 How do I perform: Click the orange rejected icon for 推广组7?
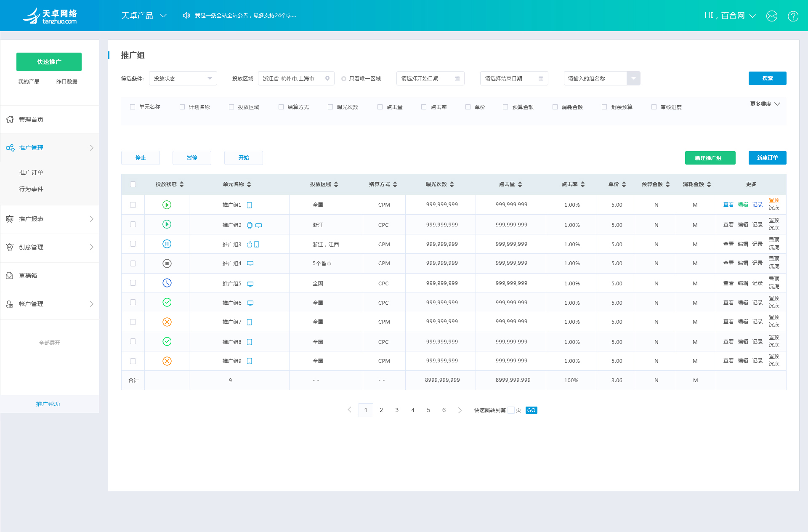pyautogui.click(x=167, y=322)
